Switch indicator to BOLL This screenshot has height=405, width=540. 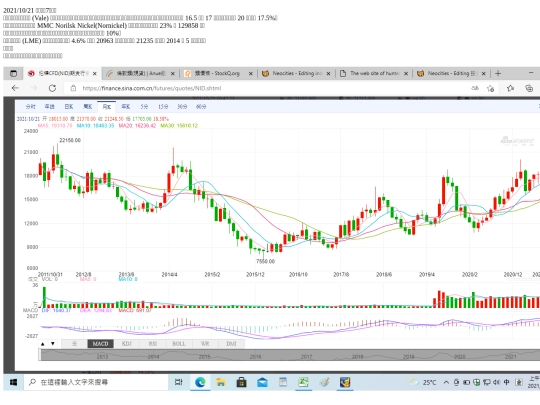click(179, 344)
